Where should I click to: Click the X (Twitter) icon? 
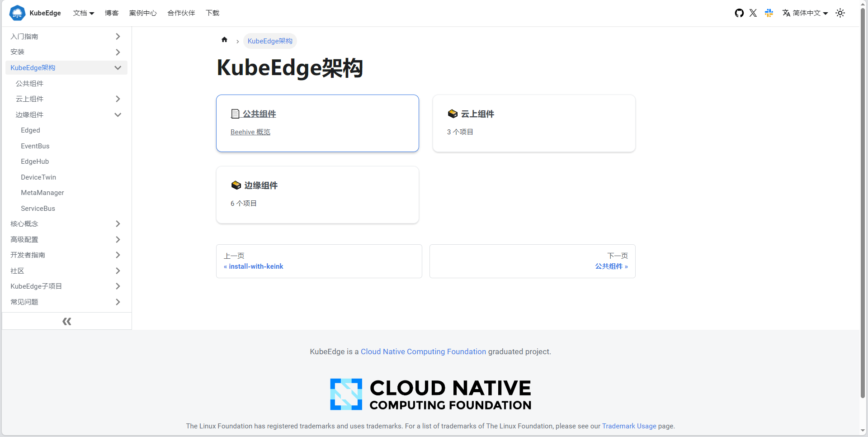coord(753,13)
